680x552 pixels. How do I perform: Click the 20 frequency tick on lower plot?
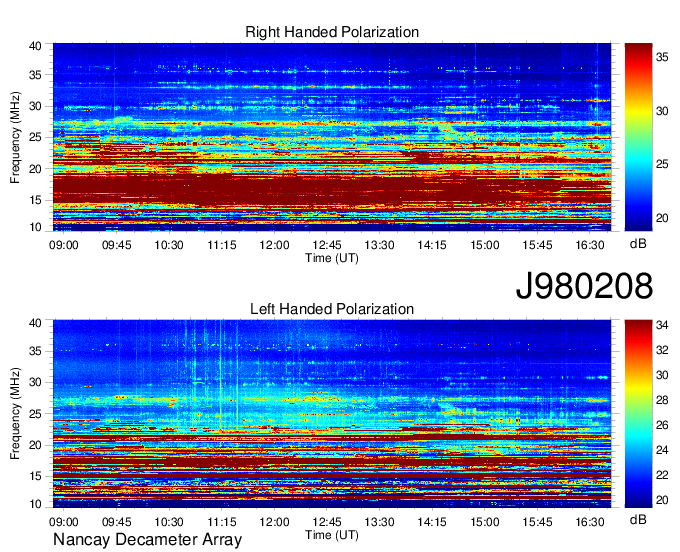pos(36,445)
